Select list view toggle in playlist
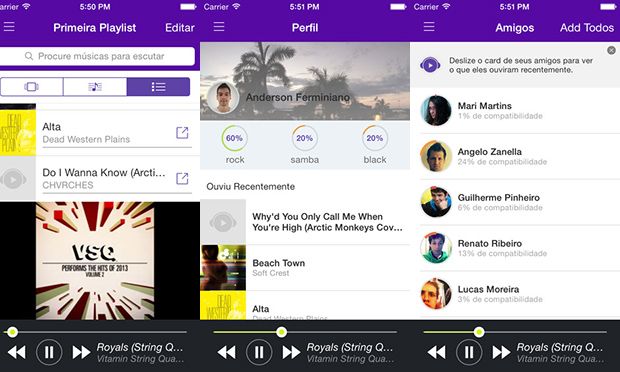 pyautogui.click(x=158, y=87)
